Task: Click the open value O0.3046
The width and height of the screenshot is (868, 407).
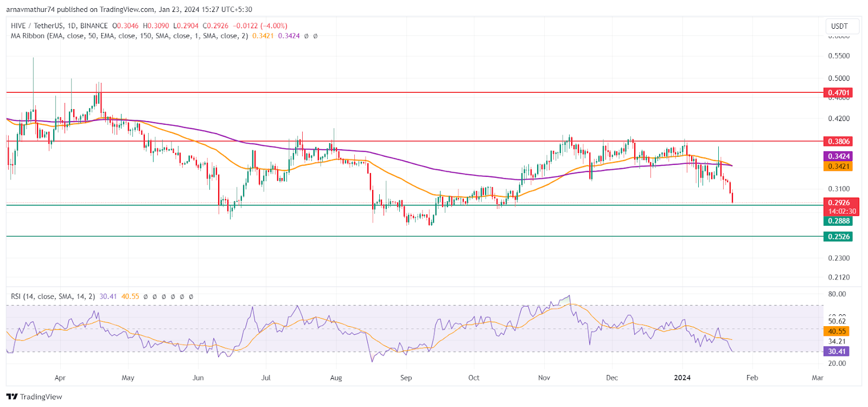Action: point(125,26)
